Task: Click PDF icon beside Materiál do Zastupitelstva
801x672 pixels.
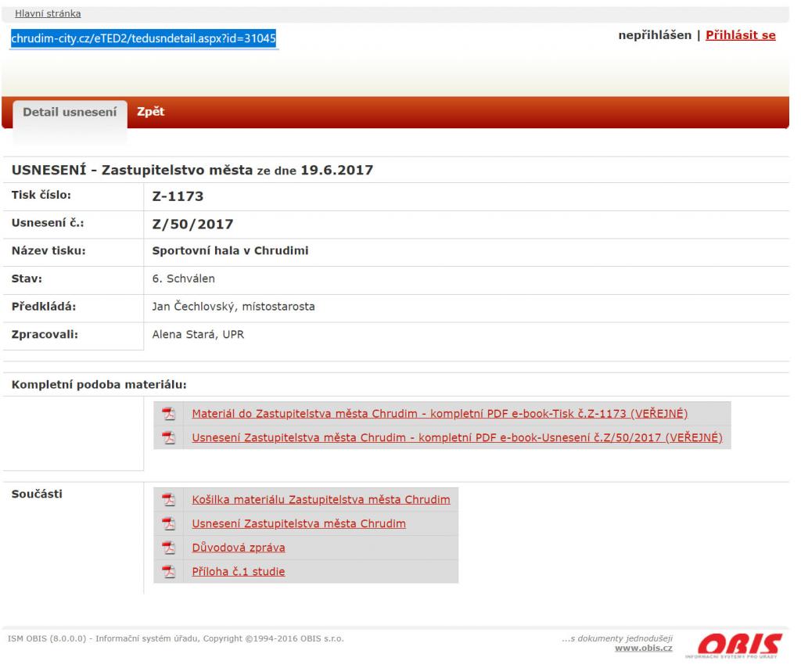Action: click(x=167, y=415)
